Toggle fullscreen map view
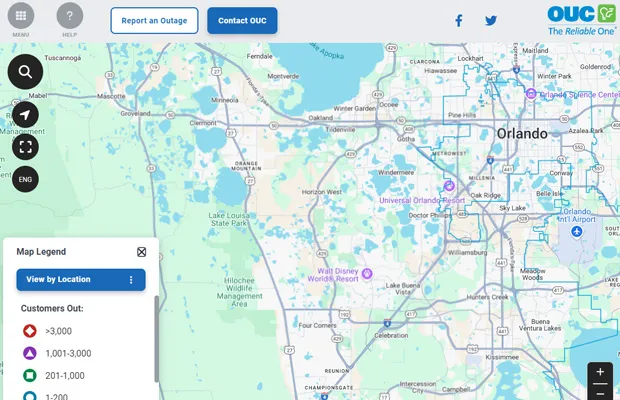620x400 pixels. (x=26, y=147)
